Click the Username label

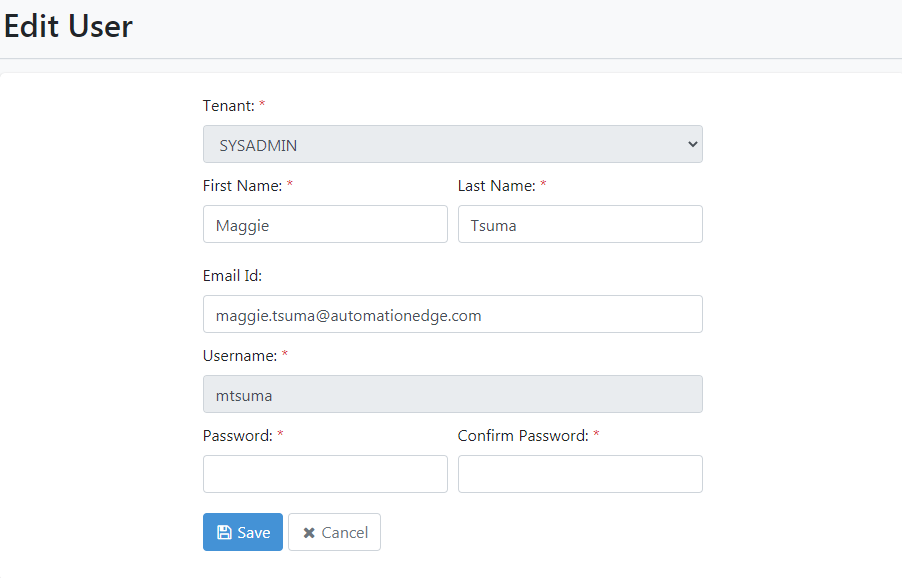[x=240, y=355]
